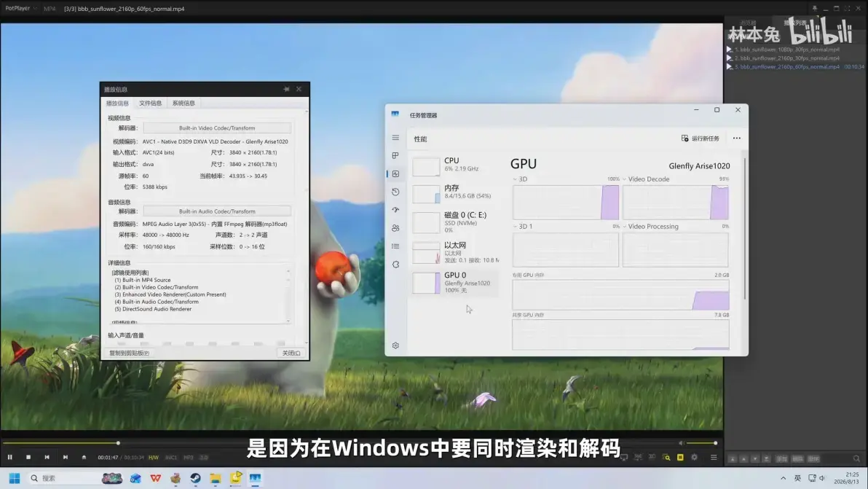868x489 pixels.
Task: Open the Task Manager more options menu
Action: click(x=737, y=138)
